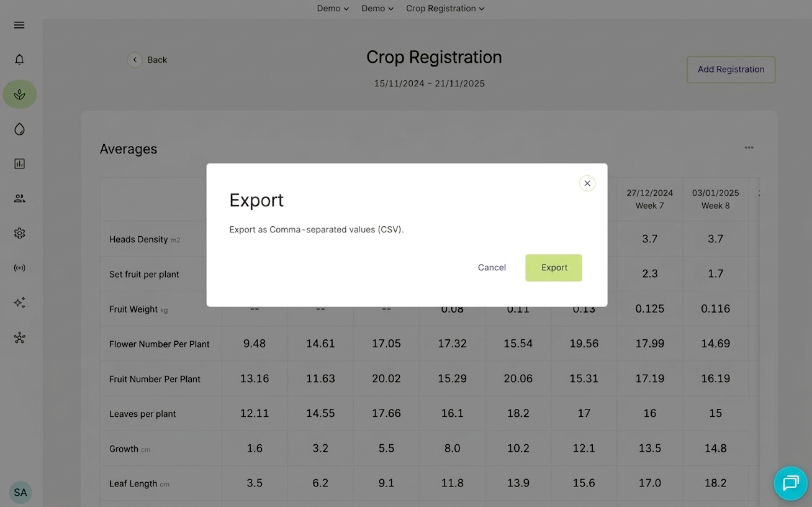Click the Export dialog heading

256,200
